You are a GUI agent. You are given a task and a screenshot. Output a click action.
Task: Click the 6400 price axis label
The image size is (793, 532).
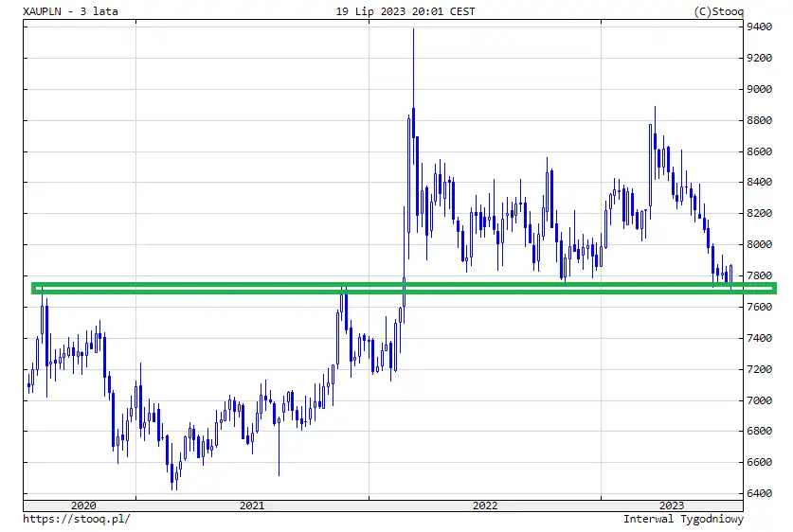point(761,494)
